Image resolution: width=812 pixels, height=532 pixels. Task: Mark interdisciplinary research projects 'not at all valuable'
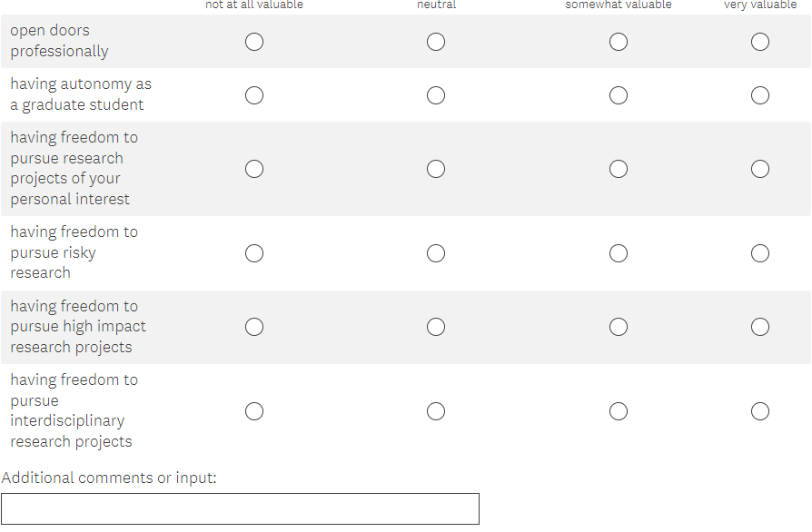tap(254, 411)
